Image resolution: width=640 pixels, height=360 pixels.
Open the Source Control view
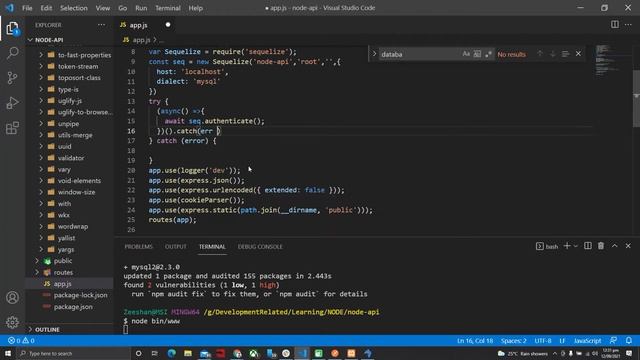[x=12, y=78]
